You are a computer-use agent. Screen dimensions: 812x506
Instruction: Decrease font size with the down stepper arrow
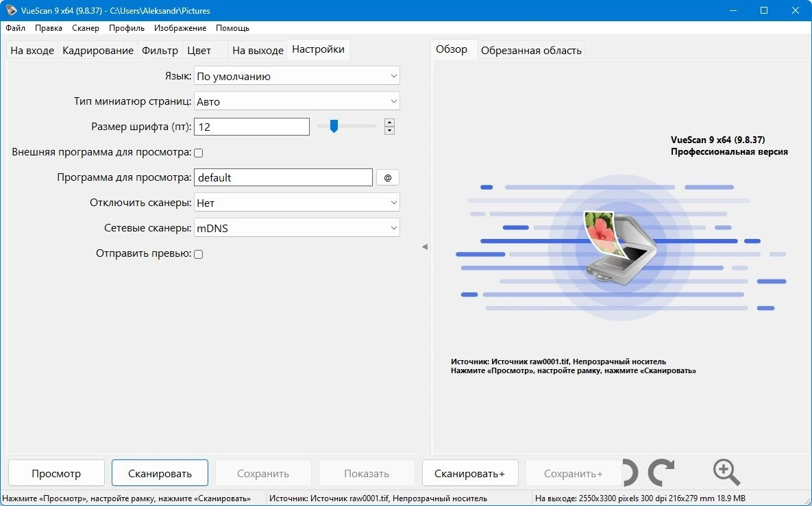pos(389,130)
